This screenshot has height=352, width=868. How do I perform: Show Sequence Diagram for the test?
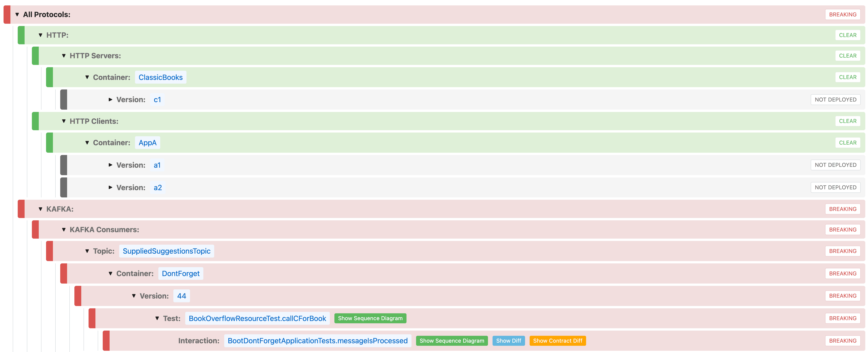(370, 318)
